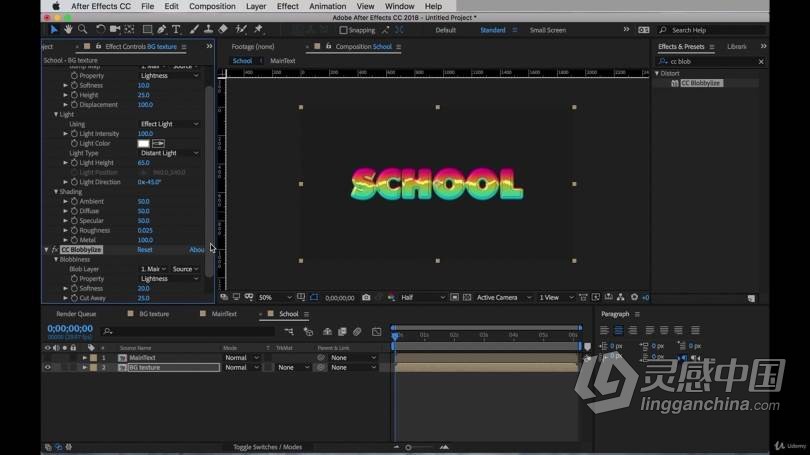Collapse the Shading property group
The width and height of the screenshot is (810, 455).
point(57,192)
